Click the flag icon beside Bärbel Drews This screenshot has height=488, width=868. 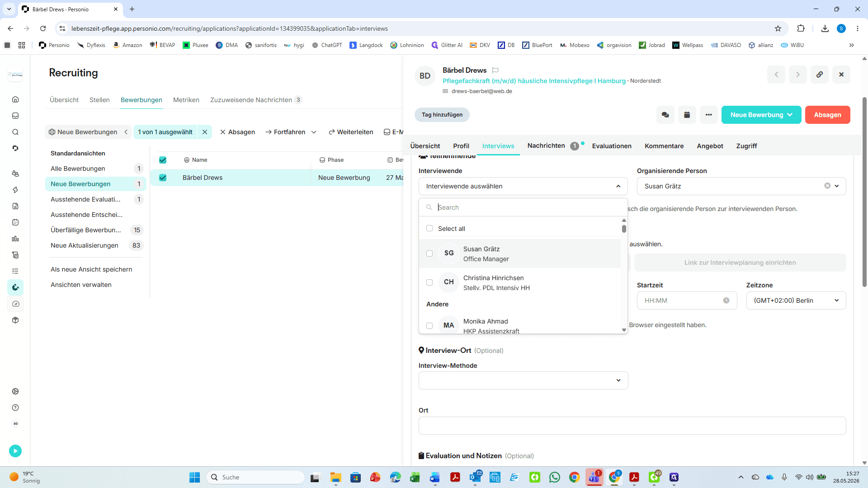coord(495,70)
